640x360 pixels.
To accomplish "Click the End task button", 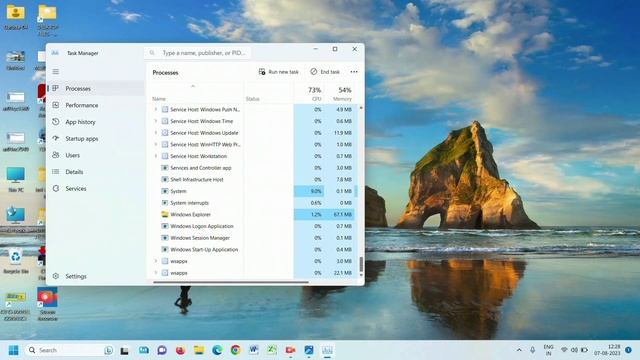I will (x=325, y=72).
